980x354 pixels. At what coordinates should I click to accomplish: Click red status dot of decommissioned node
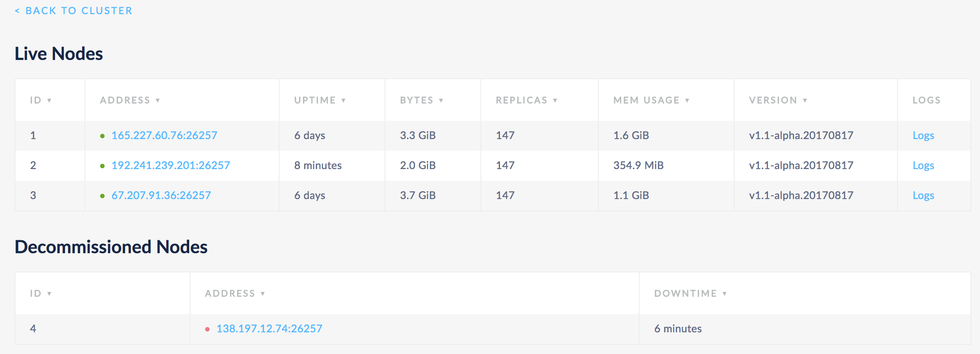click(x=207, y=329)
